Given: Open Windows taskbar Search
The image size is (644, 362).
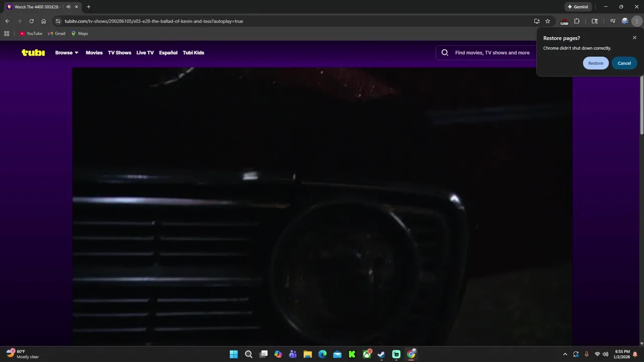Looking at the screenshot, I should [249, 354].
